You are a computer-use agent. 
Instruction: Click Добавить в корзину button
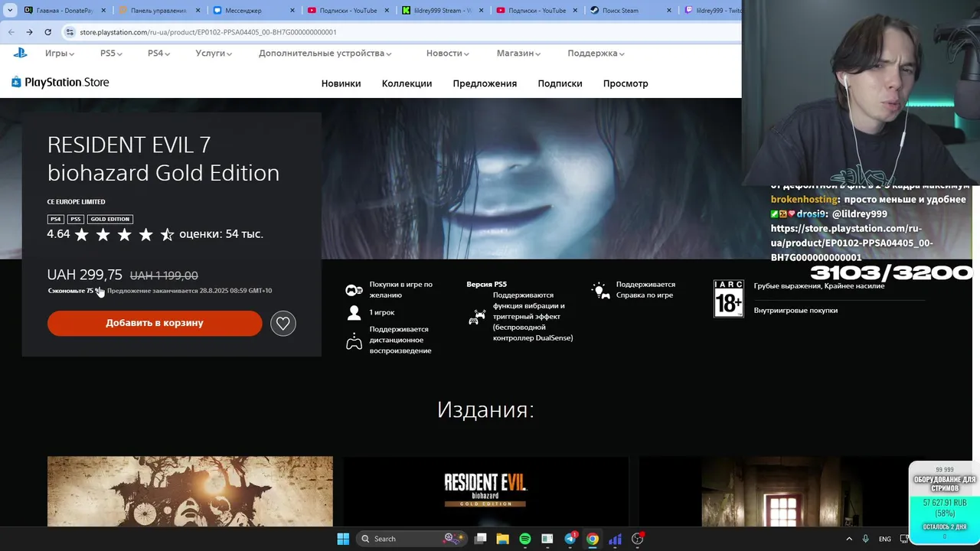(x=155, y=323)
